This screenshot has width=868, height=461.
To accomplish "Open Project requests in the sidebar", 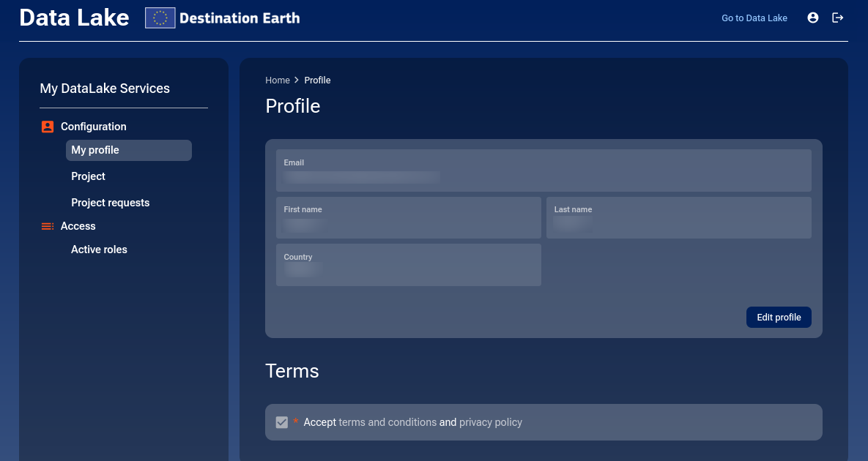I will pyautogui.click(x=110, y=203).
